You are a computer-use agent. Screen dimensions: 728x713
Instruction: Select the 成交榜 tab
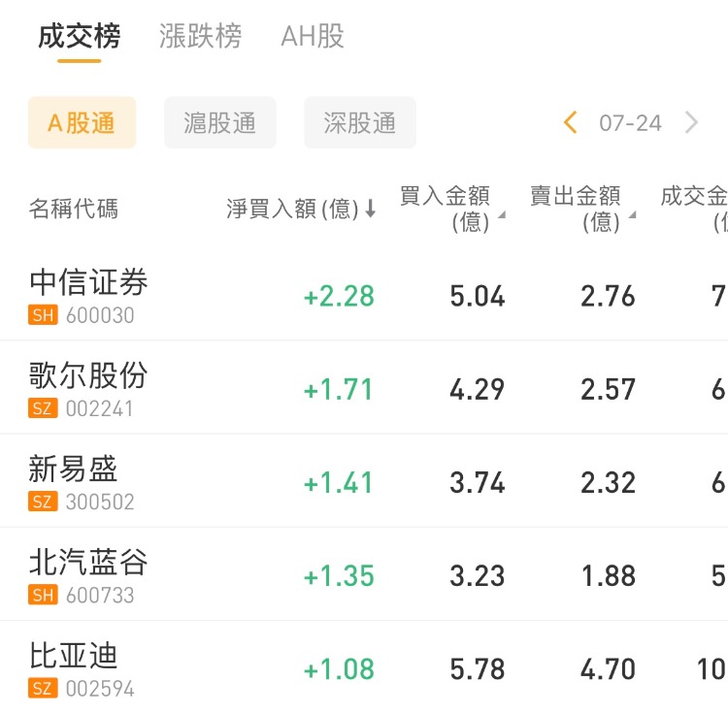point(80,37)
